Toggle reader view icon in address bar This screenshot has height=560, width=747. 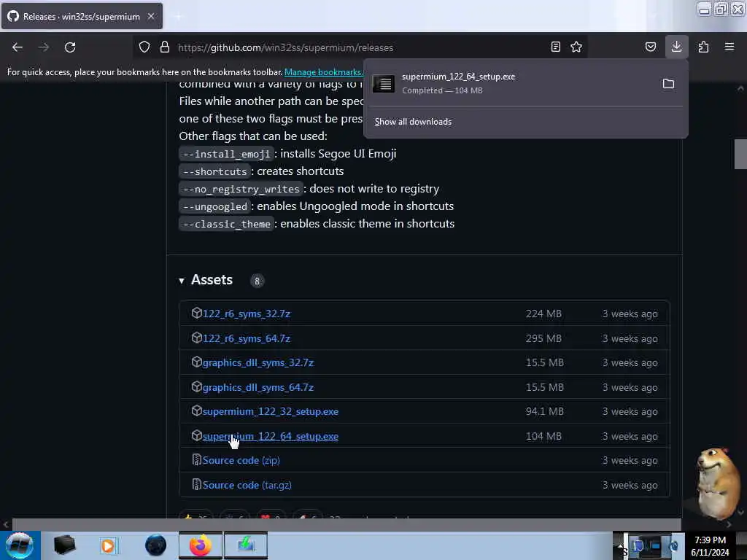555,47
